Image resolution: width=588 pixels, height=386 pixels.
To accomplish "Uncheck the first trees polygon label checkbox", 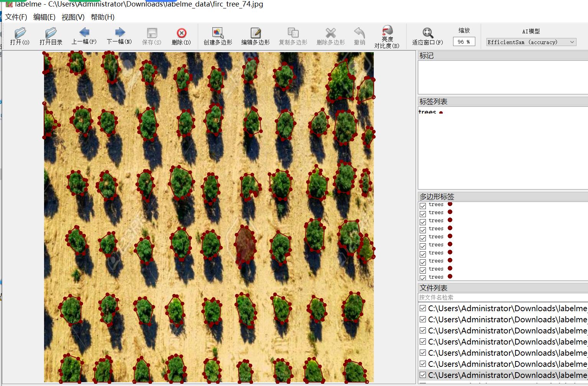I will point(423,206).
